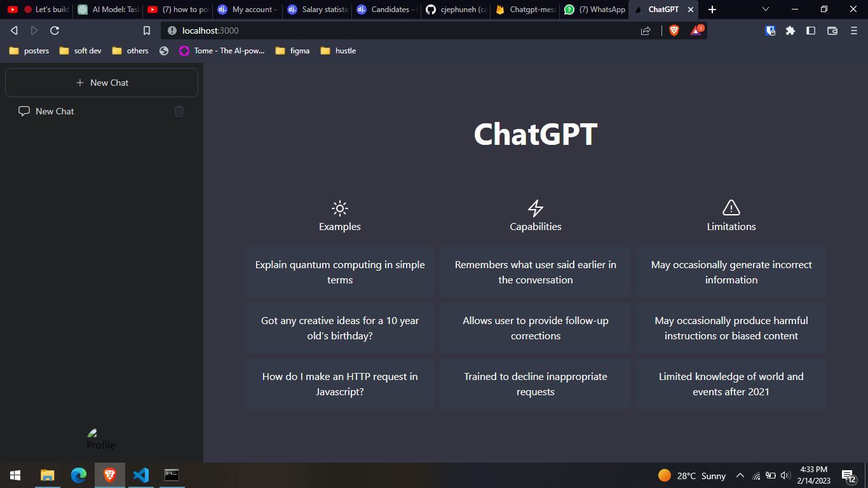This screenshot has height=488, width=868.
Task: Open Brave Shields via the lion icon
Action: [x=674, y=30]
